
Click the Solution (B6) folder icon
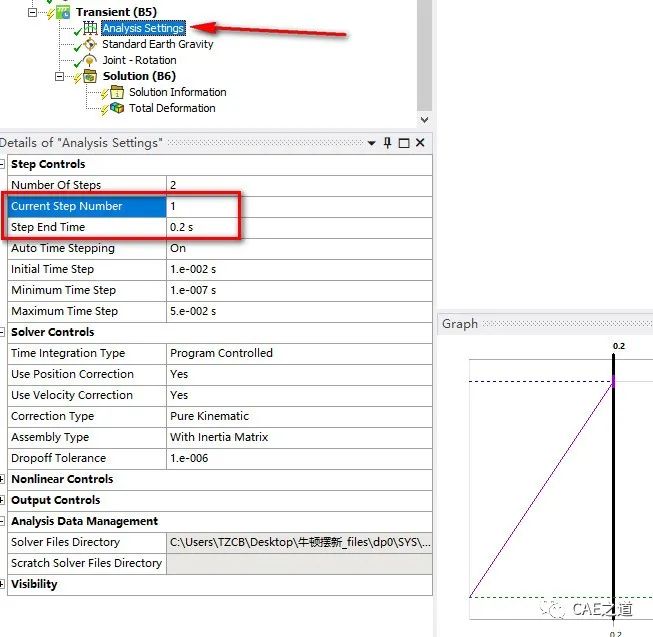coord(90,76)
